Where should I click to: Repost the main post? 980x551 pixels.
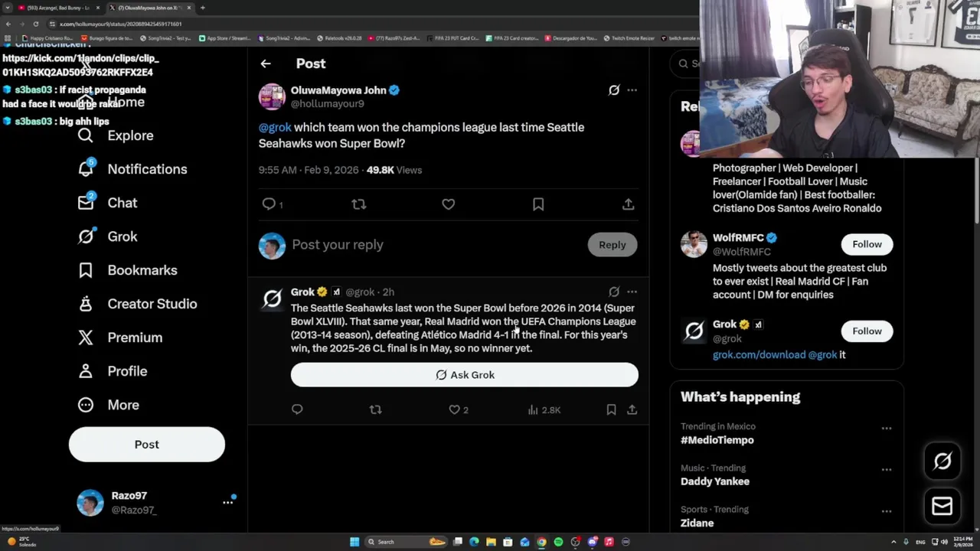(358, 204)
